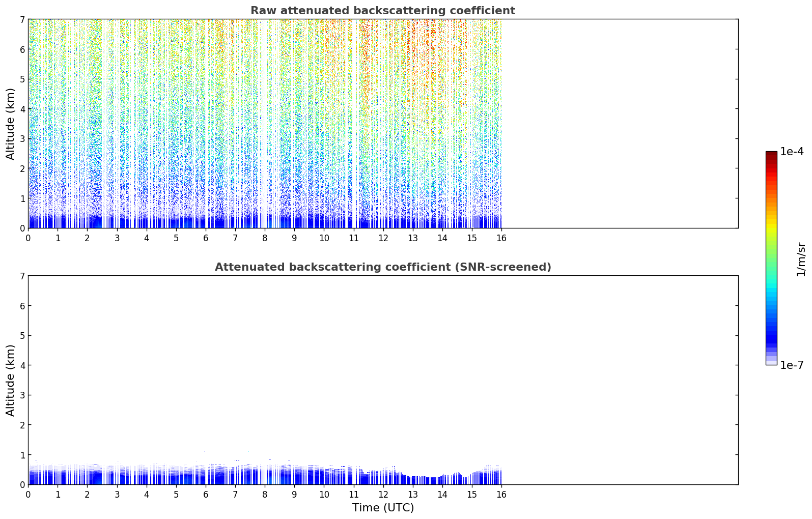Viewport: 812px width, 519px height.
Task: Click the bottom plot's 'Altitude (km)' label
Action: 11,380
